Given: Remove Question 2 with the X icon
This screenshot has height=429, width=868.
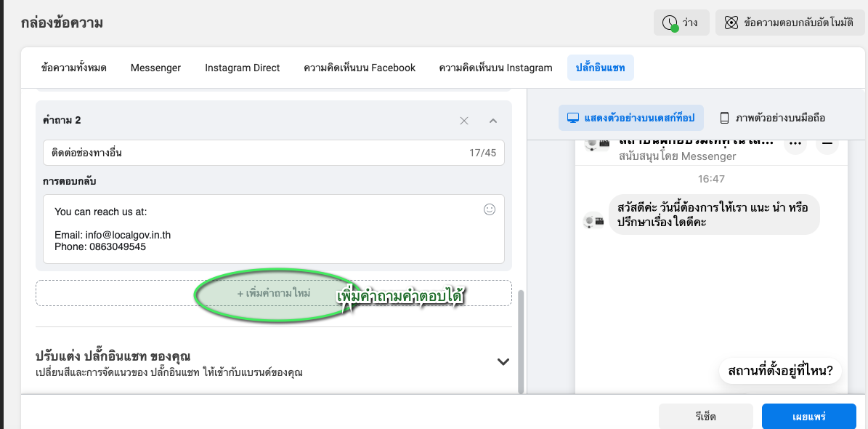Looking at the screenshot, I should point(464,121).
